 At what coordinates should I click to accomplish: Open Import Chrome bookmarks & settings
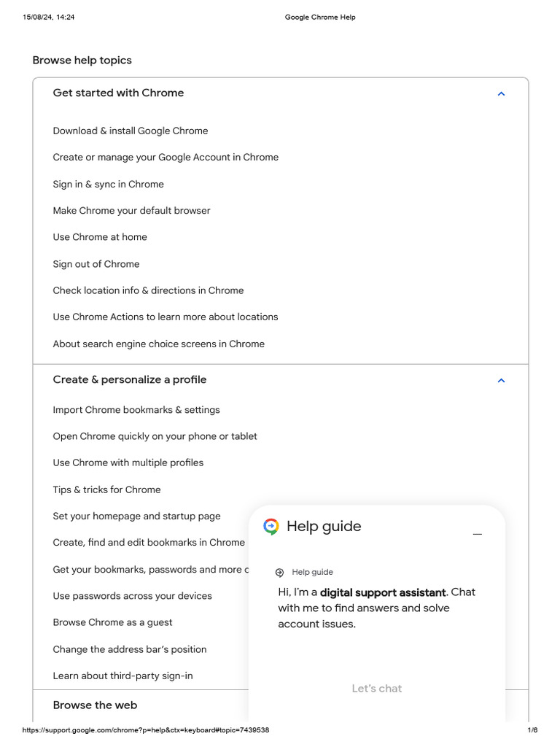coord(136,410)
